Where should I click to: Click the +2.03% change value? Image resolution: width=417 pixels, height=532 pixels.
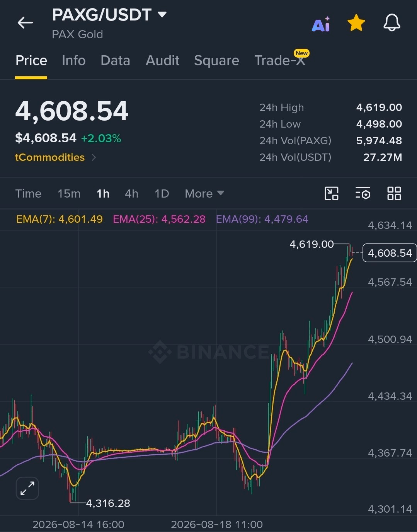pos(101,138)
